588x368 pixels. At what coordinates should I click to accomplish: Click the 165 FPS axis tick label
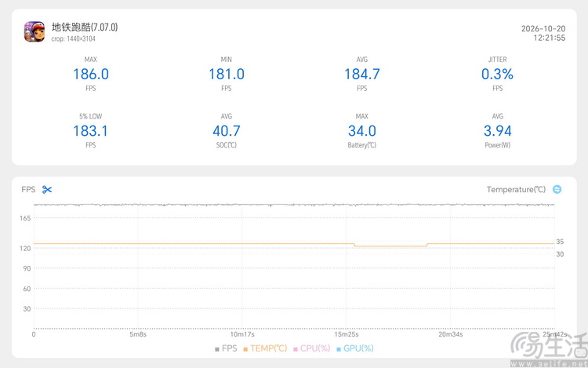pos(25,218)
